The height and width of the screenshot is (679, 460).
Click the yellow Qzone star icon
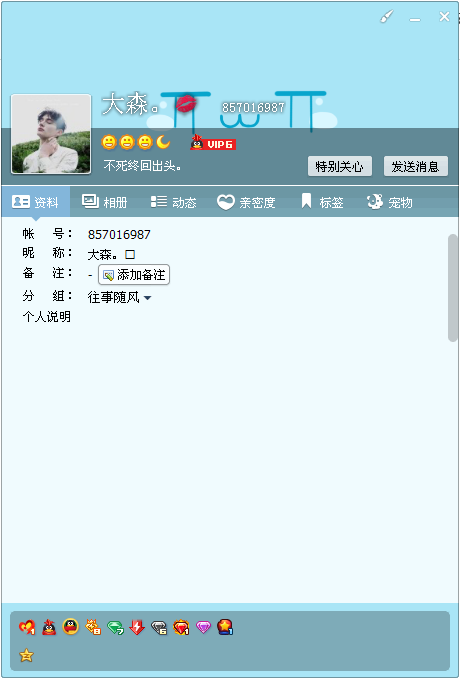tap(26, 655)
